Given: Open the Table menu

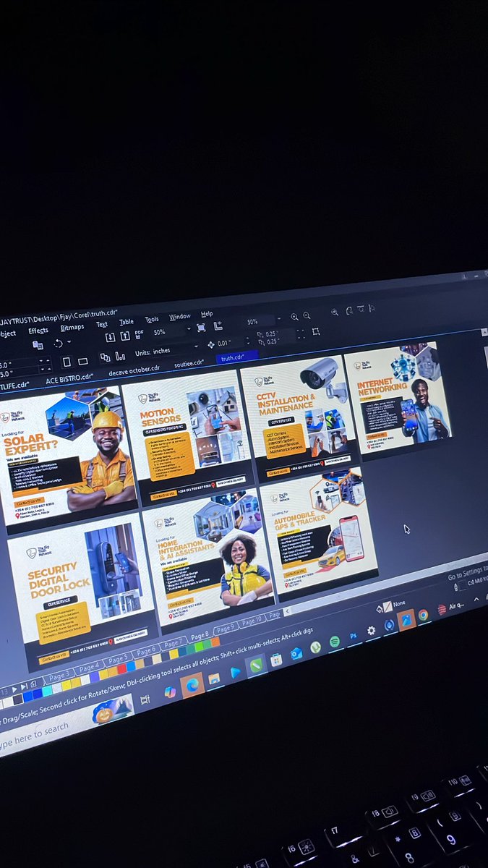Looking at the screenshot, I should tap(127, 323).
